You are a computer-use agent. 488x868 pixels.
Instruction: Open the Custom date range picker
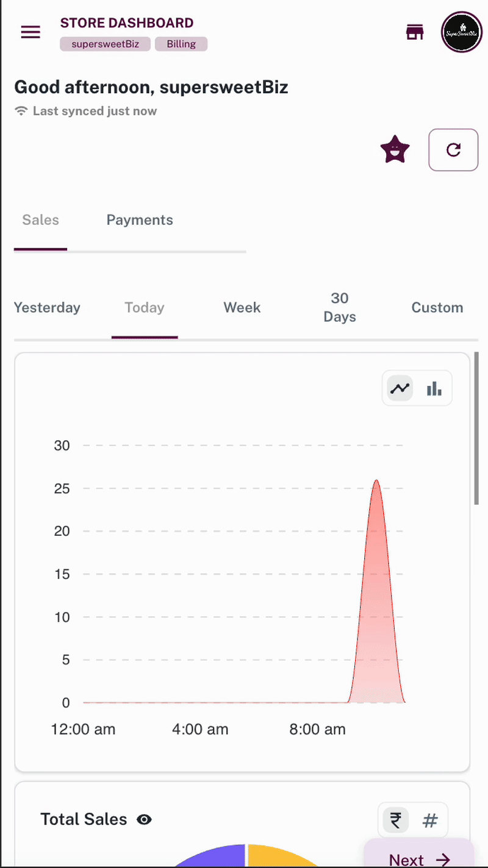pos(437,308)
